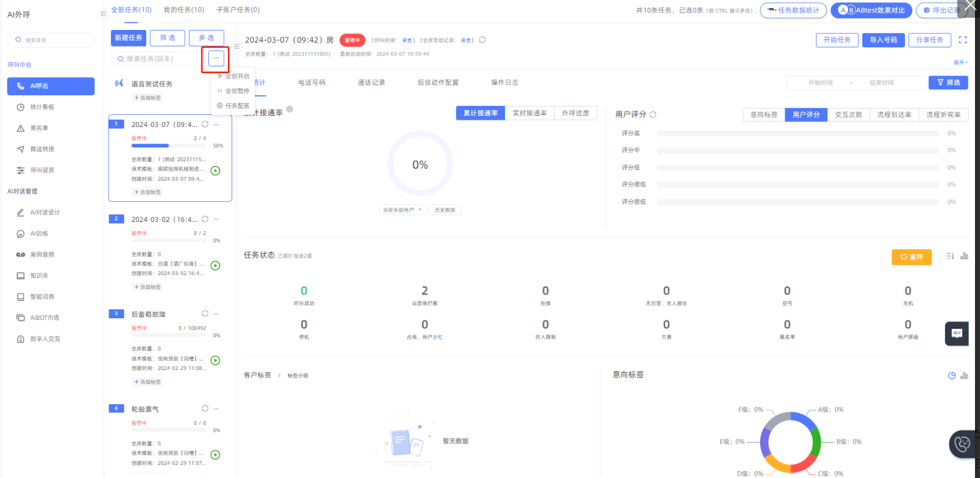Enter fullscreen view beside 分享任务

point(963,40)
